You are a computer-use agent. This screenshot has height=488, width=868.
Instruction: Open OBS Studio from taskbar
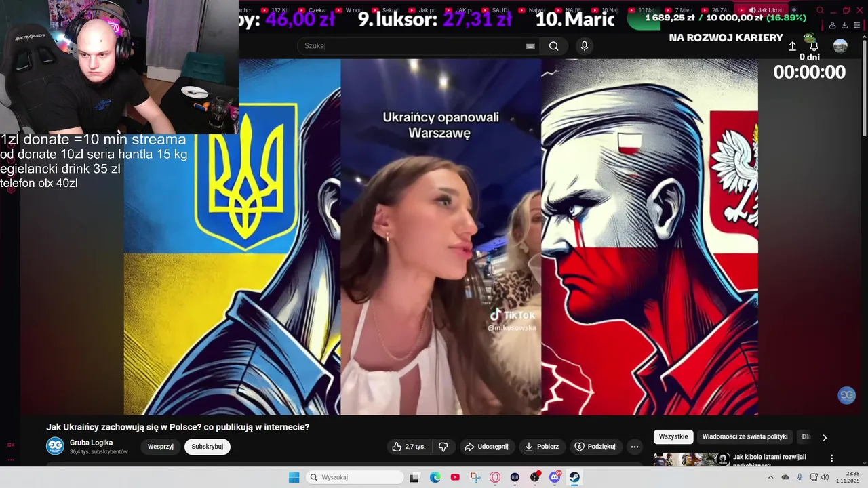coord(534,477)
